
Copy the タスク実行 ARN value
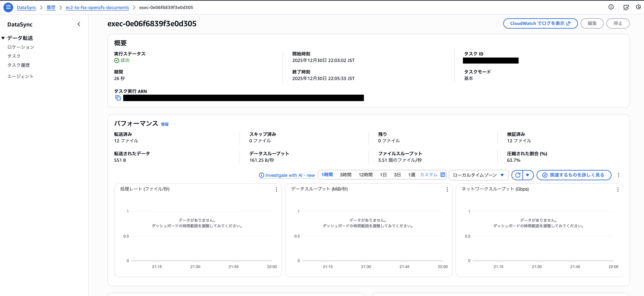tap(118, 98)
